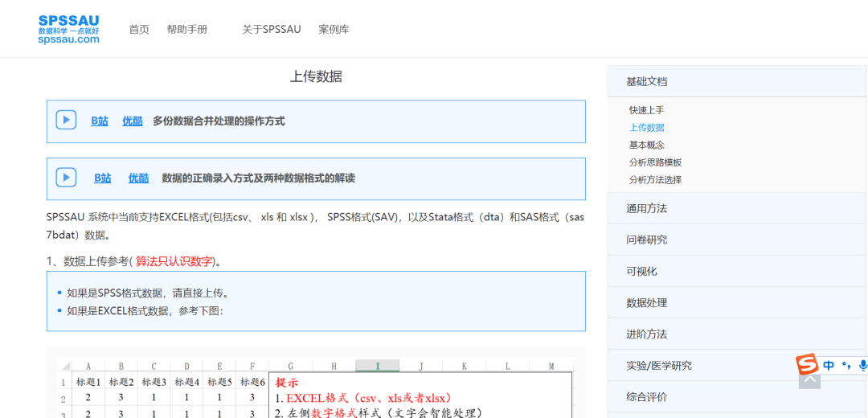Click the red text 算法只认识数字

[x=174, y=261]
